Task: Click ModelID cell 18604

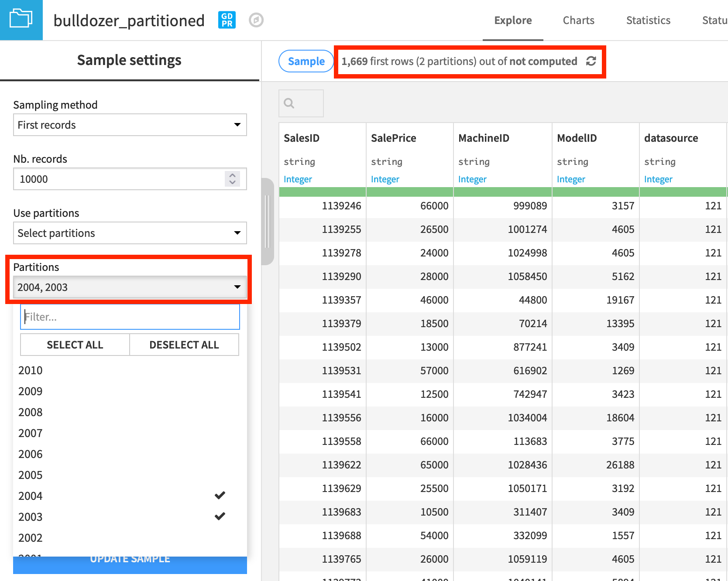Action: coord(596,418)
